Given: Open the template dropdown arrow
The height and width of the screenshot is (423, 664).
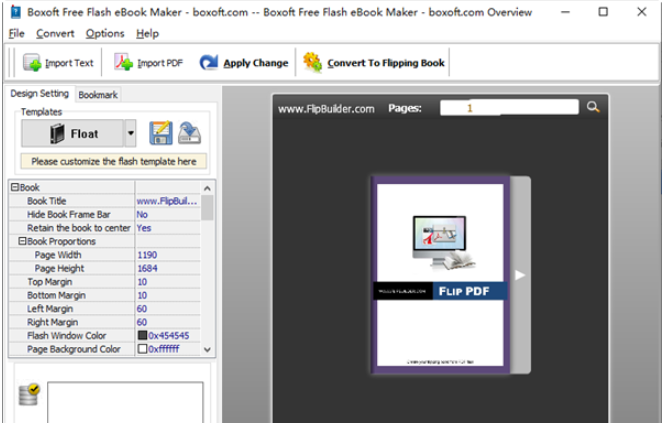Looking at the screenshot, I should 130,134.
